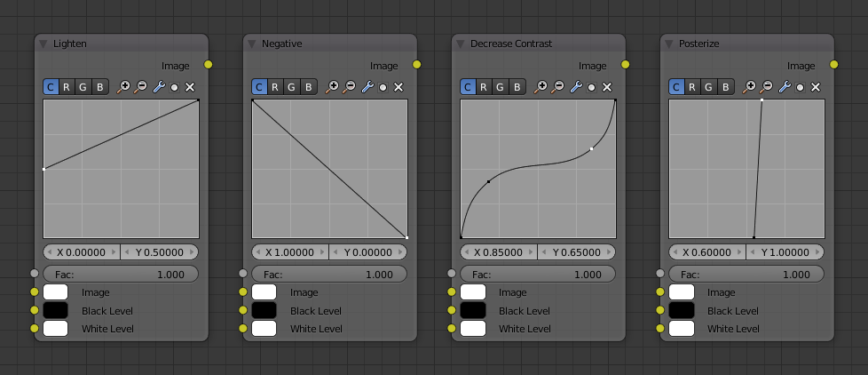868x375 pixels.
Task: Click Image output socket of Posterize node
Action: coord(834,65)
